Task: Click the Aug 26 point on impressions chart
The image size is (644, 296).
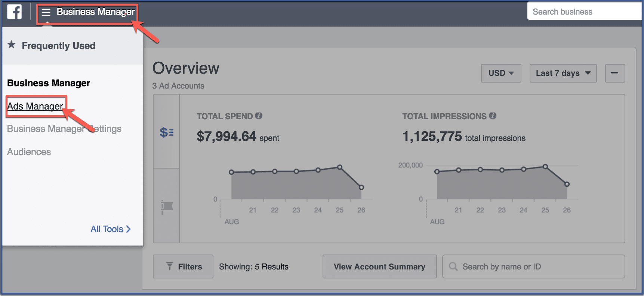Action: point(567,184)
